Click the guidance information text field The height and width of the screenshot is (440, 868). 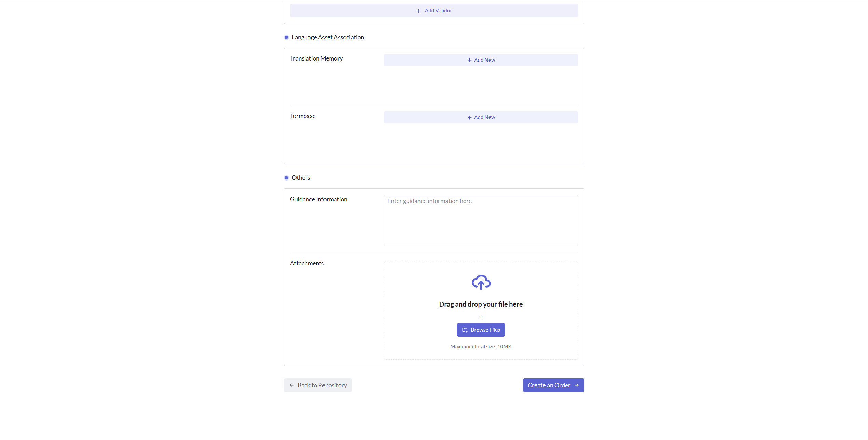click(480, 221)
